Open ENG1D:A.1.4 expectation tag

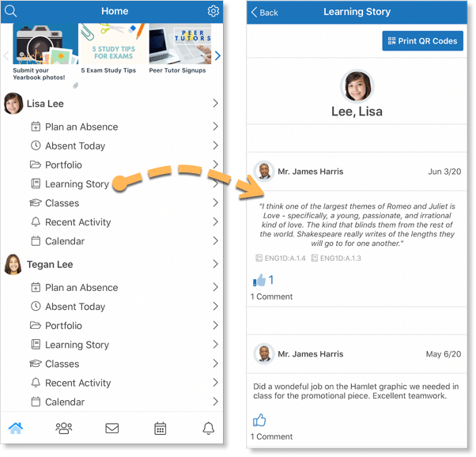click(x=281, y=258)
